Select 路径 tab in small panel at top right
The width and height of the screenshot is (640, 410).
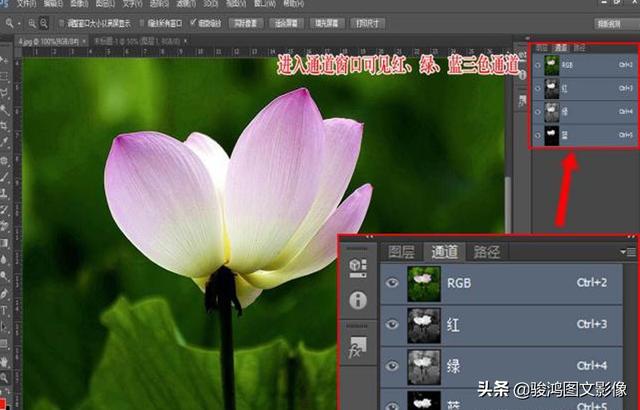(x=579, y=48)
